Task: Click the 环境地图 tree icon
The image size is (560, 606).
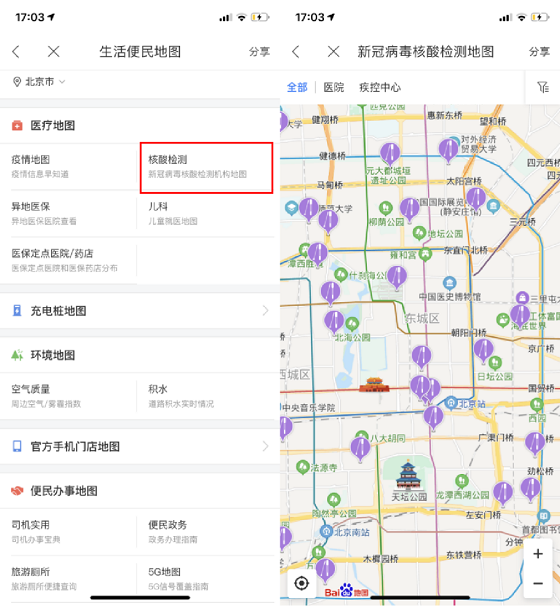Action: click(x=17, y=355)
